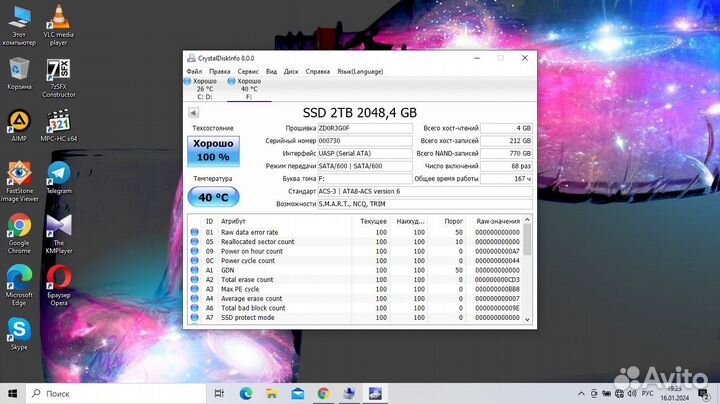Launch AIMP from the desktop
720x404 pixels.
click(19, 125)
